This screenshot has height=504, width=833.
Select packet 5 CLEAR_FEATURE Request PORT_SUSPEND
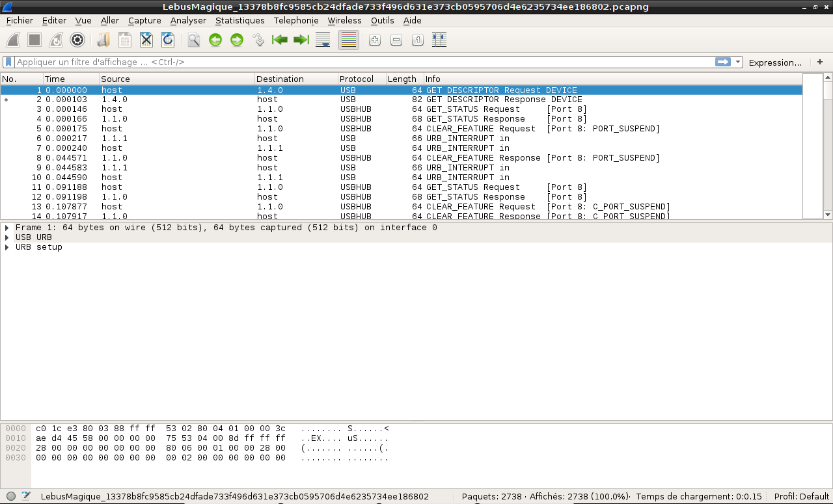(401, 129)
